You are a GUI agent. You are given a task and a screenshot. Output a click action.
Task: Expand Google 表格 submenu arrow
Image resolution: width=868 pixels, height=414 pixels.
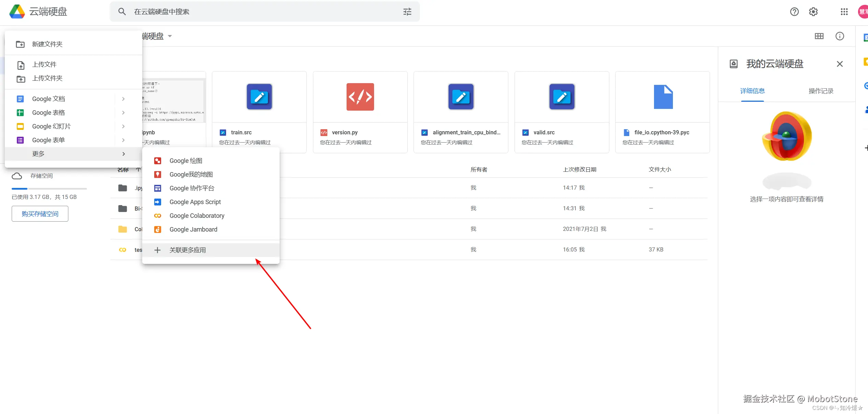(123, 113)
